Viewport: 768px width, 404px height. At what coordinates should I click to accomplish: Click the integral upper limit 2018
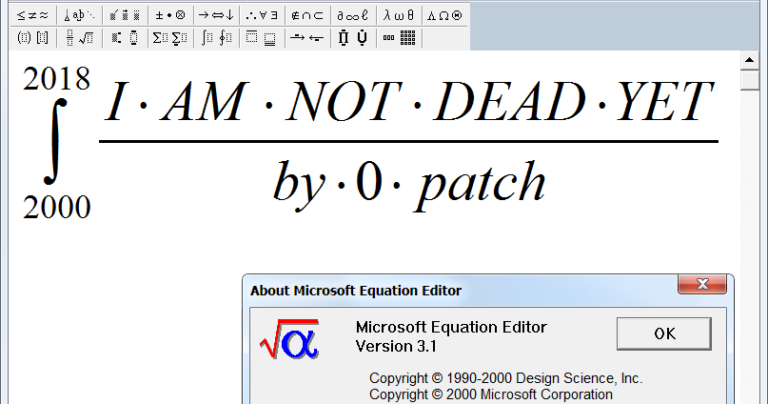(56, 79)
